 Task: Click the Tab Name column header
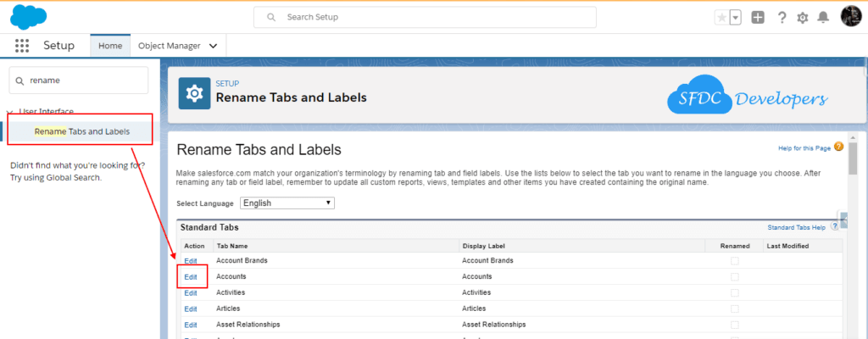(x=232, y=246)
